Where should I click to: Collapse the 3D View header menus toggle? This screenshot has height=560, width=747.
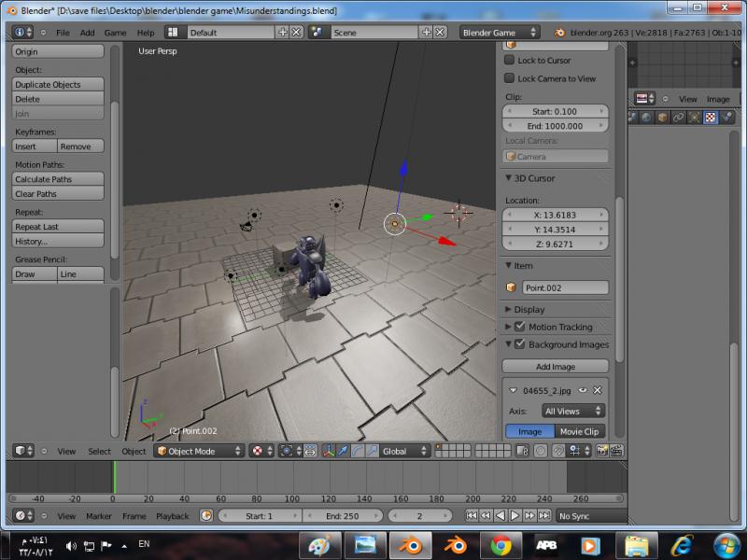coord(44,451)
